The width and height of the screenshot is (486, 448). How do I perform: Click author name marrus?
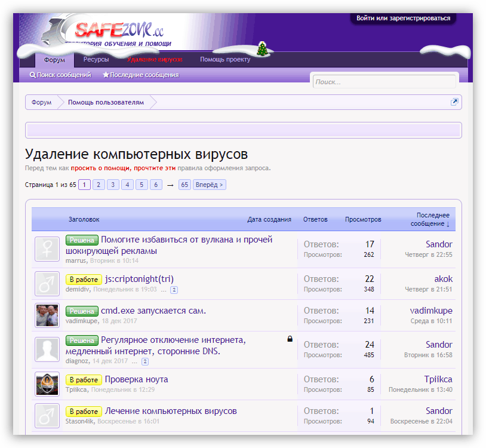pyautogui.click(x=75, y=261)
